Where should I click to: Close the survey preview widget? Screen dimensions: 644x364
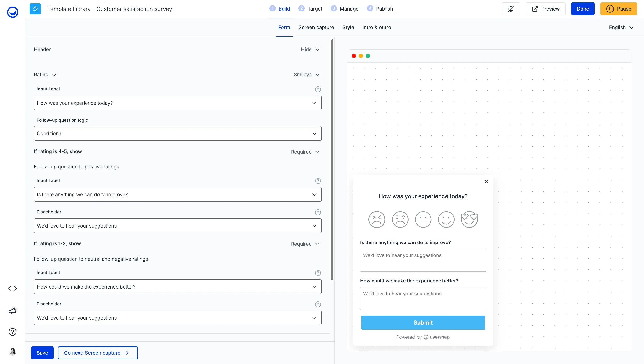(486, 182)
